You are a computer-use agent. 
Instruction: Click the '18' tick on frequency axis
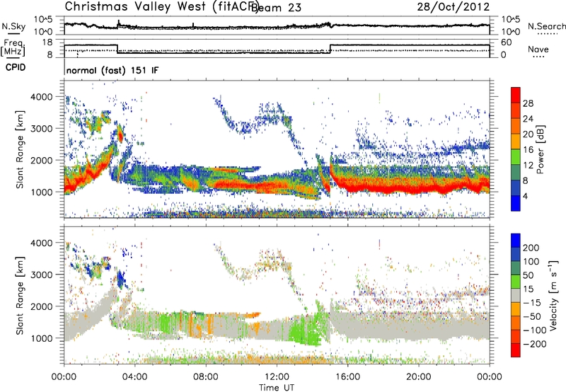47,42
